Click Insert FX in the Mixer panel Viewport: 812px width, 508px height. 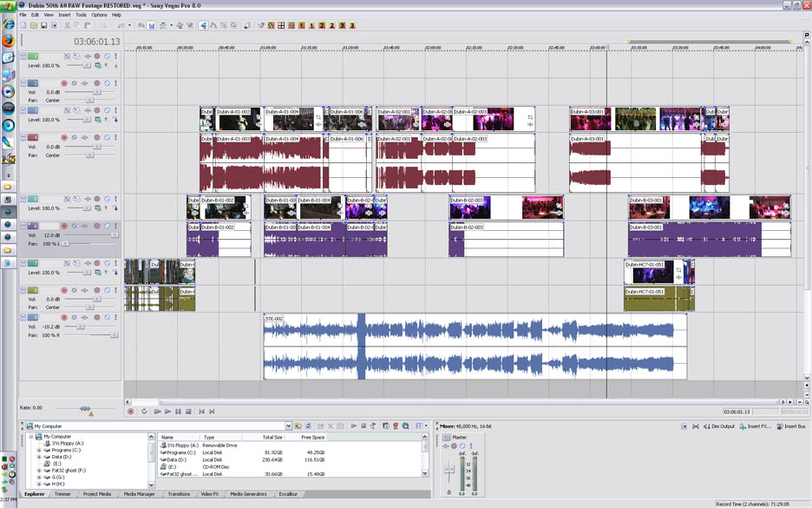755,426
